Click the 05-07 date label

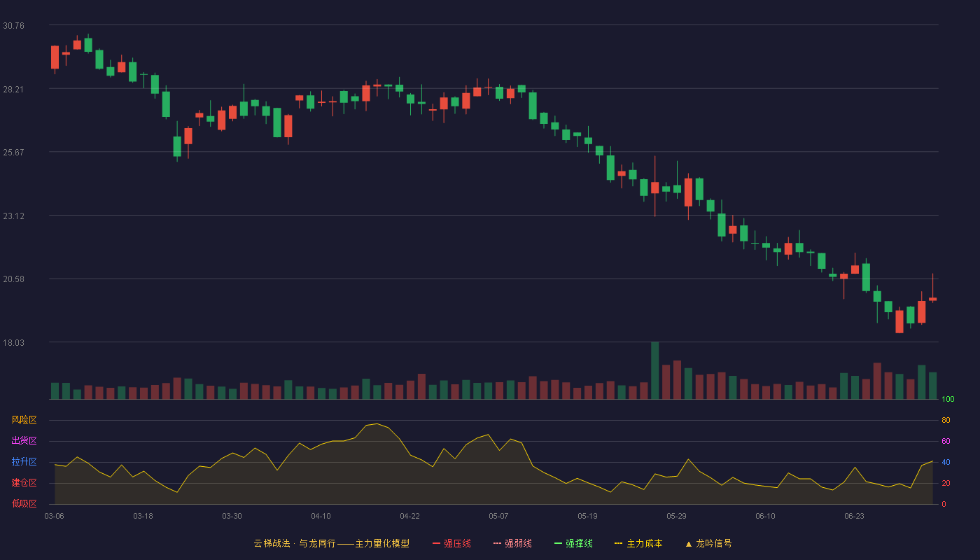tap(498, 516)
